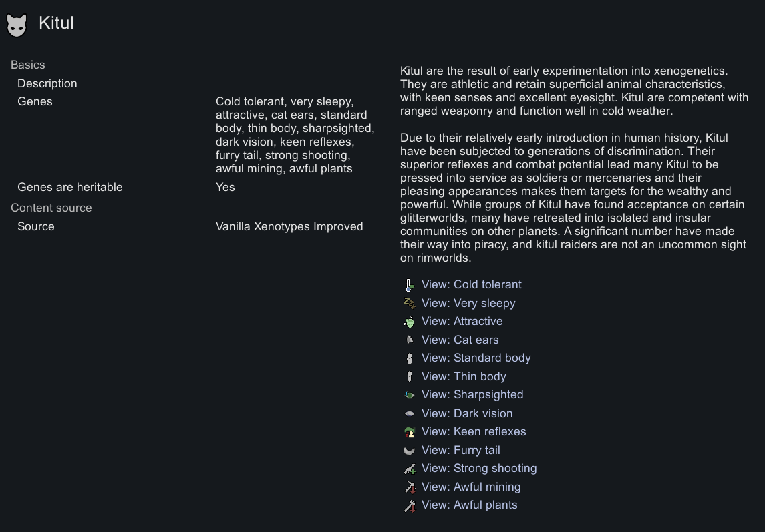Click the Attractive gene icon

(x=410, y=322)
